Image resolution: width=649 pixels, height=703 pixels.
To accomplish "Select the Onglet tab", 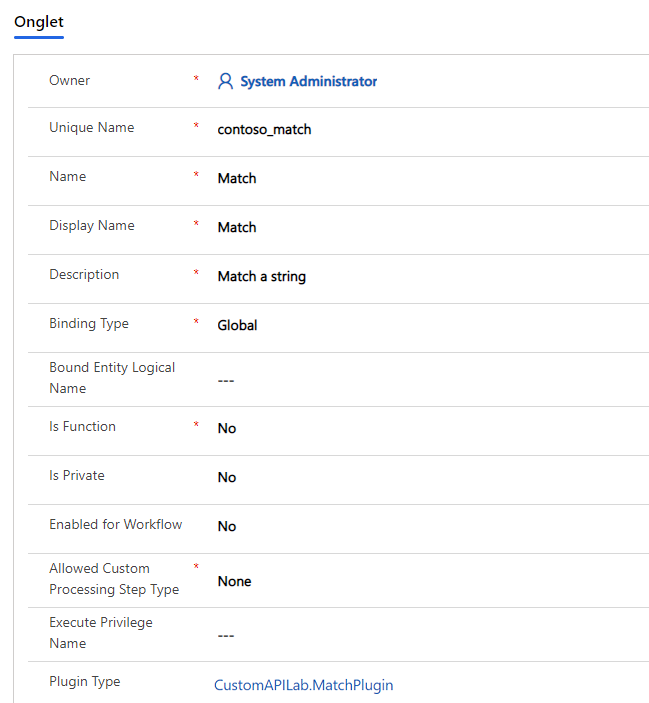I will coord(39,22).
